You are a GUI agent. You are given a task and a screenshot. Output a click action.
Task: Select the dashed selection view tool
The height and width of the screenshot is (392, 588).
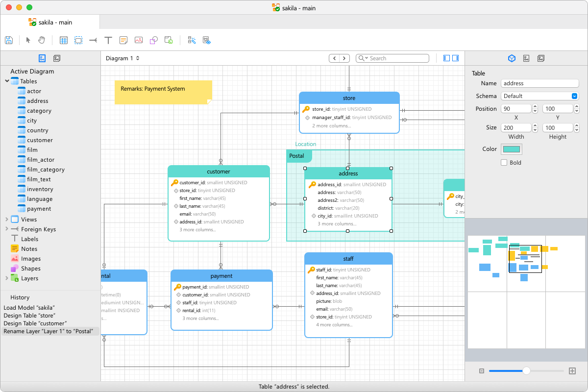point(78,40)
